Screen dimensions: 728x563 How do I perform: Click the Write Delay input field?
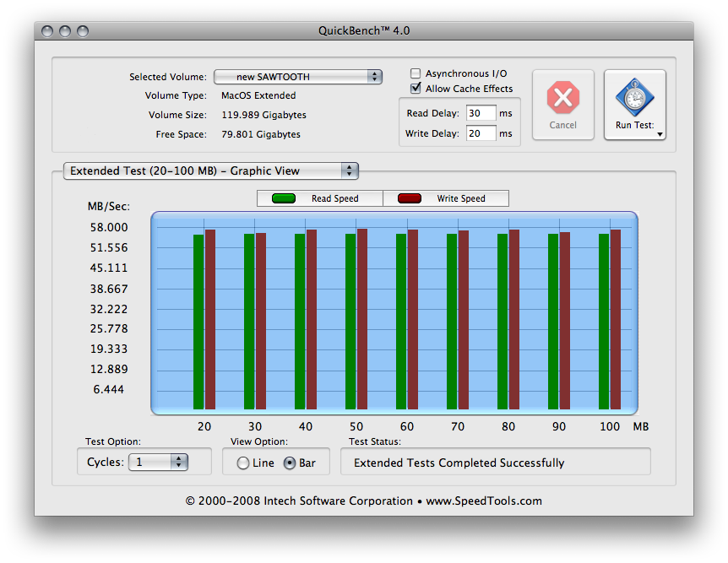pos(481,133)
